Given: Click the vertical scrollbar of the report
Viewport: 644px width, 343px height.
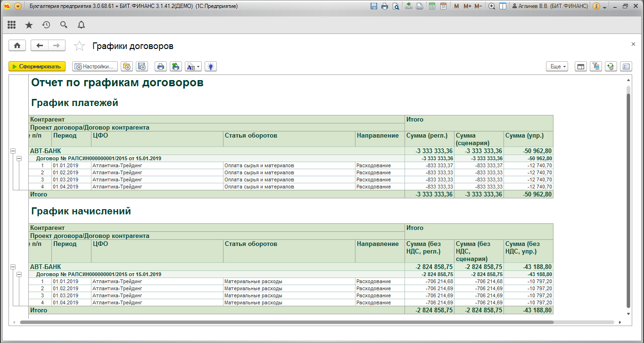Looking at the screenshot, I should [x=628, y=200].
